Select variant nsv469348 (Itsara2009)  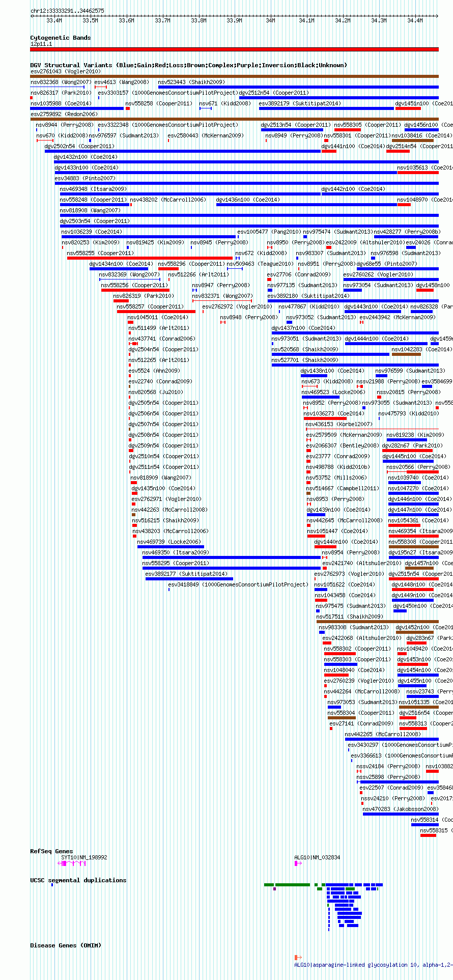[x=190, y=194]
